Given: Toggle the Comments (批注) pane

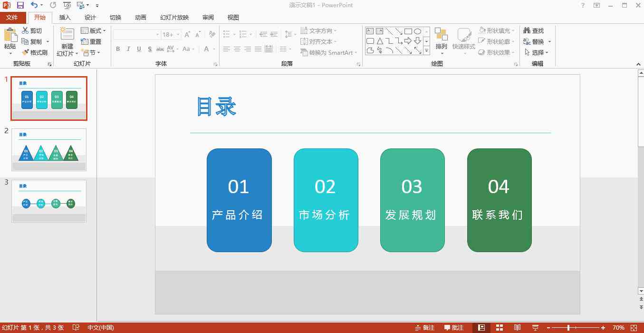Looking at the screenshot, I should tap(454, 328).
